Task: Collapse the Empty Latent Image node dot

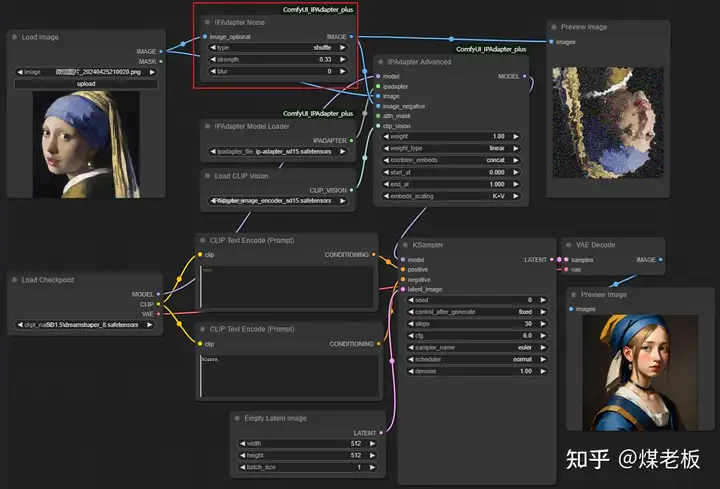Action: point(237,418)
